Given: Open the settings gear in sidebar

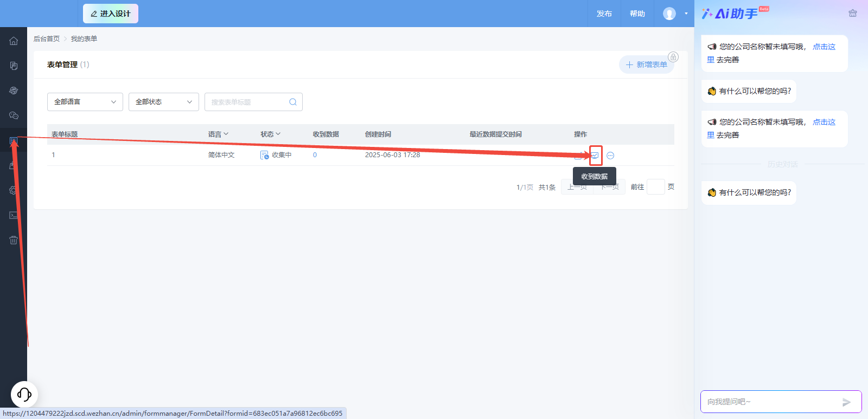Looking at the screenshot, I should pyautogui.click(x=14, y=190).
